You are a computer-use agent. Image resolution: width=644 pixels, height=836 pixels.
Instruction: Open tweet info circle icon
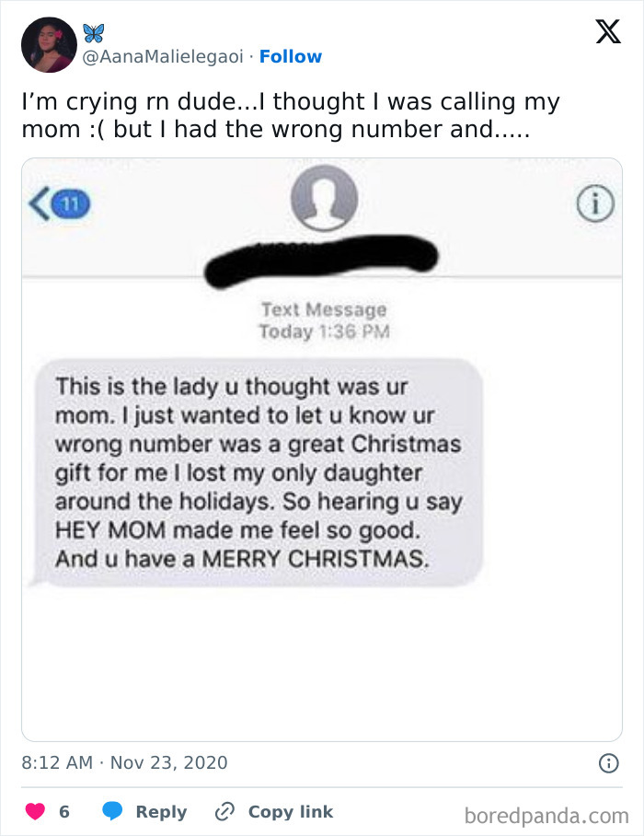coord(609,763)
